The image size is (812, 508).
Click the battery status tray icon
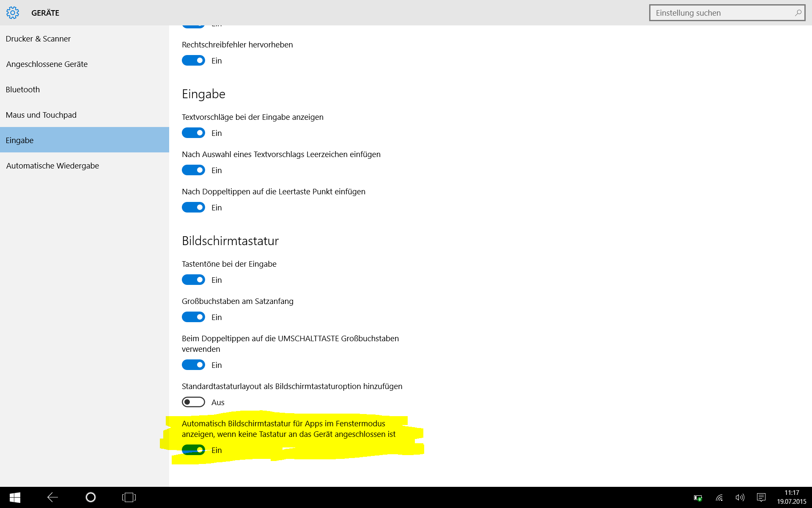click(698, 498)
